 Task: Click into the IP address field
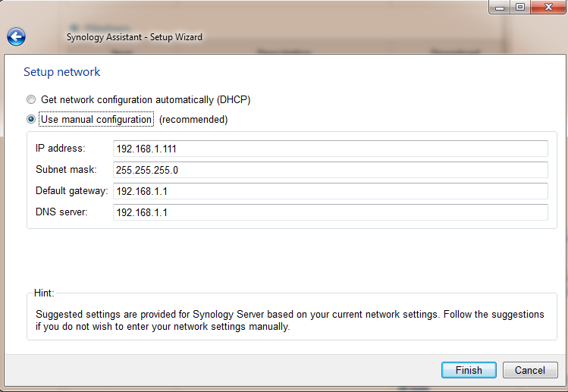[330, 149]
